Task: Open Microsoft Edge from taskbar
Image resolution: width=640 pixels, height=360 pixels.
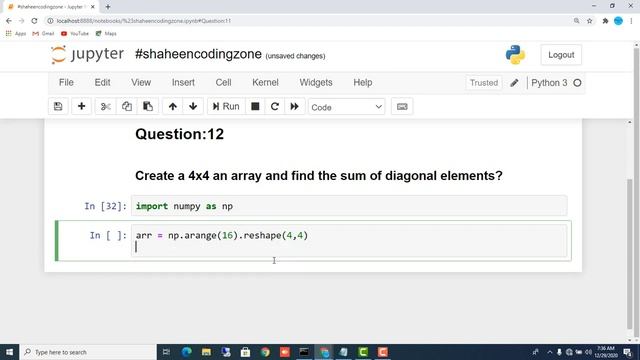Action: (187, 352)
